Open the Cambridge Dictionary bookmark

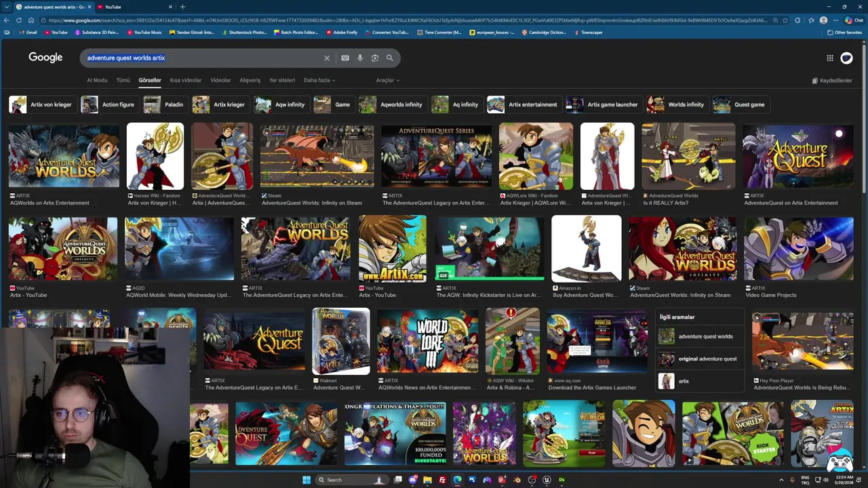pyautogui.click(x=544, y=32)
